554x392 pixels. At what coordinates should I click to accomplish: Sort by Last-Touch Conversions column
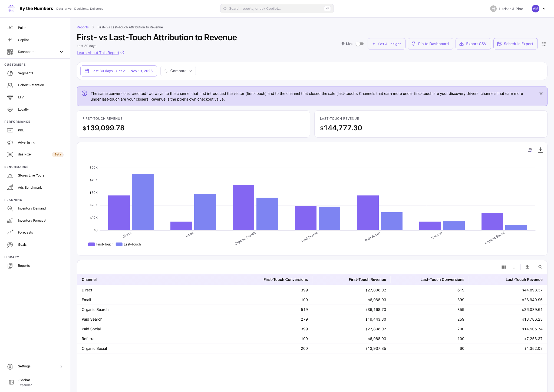442,280
